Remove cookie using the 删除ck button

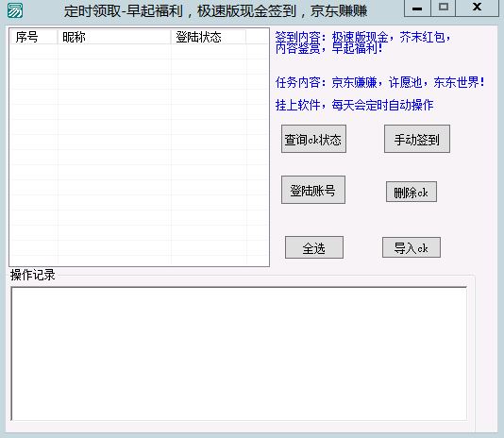[x=412, y=192]
